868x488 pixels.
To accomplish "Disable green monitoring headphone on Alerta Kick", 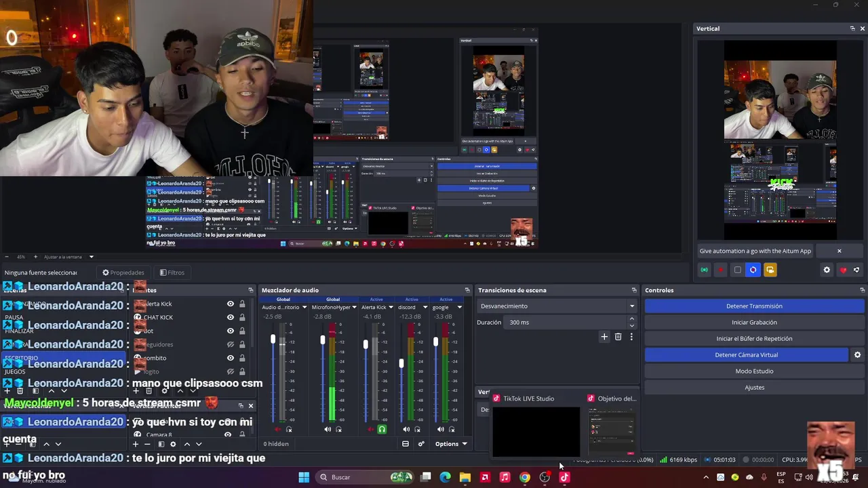I will pyautogui.click(x=382, y=429).
